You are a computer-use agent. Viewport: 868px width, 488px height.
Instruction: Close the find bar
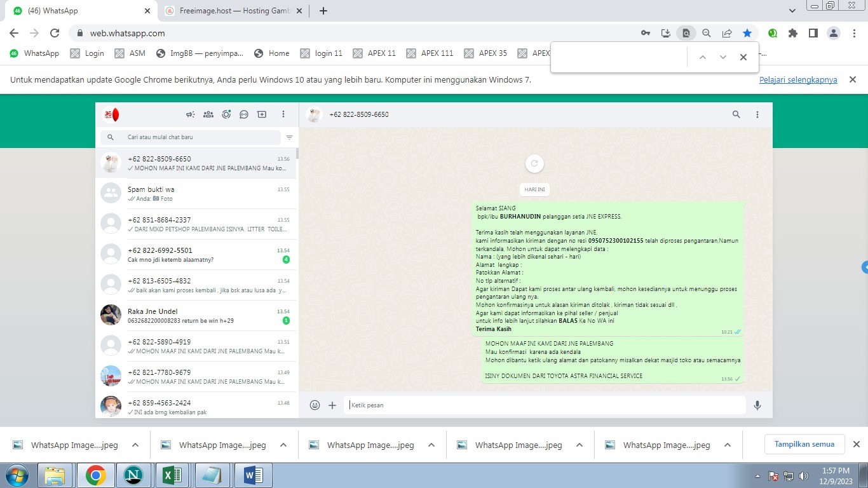point(743,57)
